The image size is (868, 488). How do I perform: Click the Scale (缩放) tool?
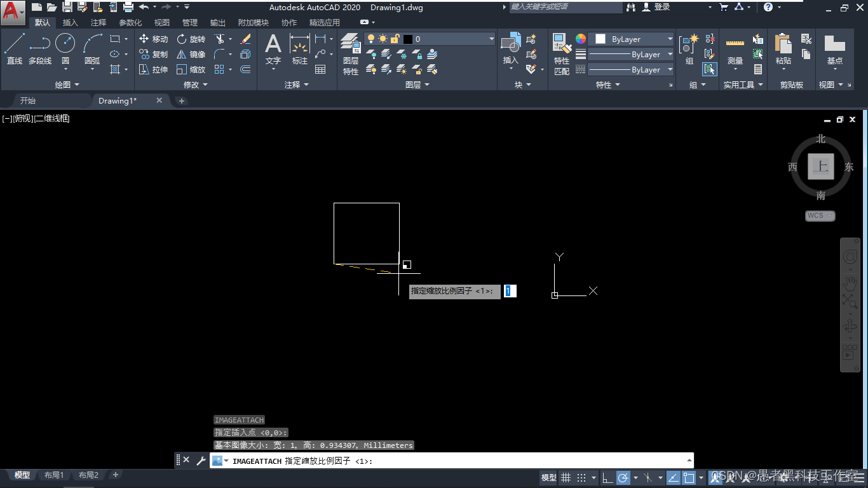tap(191, 69)
